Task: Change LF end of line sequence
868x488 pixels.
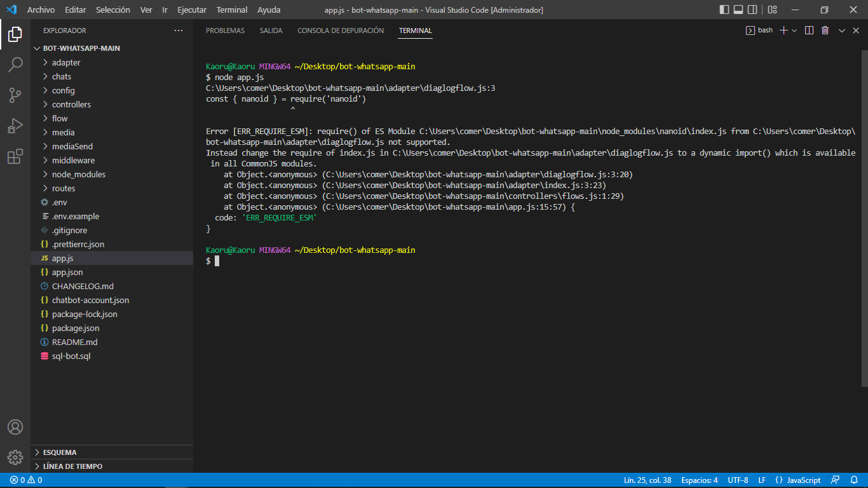Action: (762, 480)
